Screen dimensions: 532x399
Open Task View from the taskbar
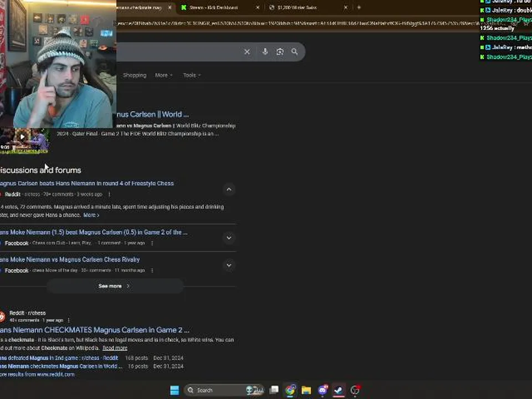pyautogui.click(x=274, y=390)
